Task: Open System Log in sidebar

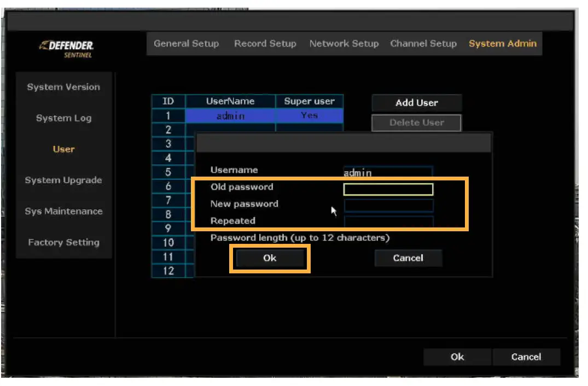Action: point(64,118)
